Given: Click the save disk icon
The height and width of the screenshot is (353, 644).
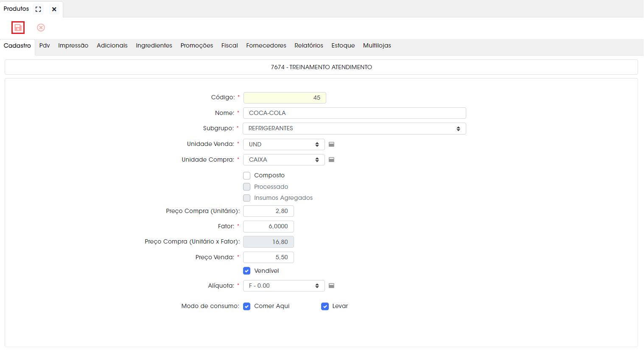Looking at the screenshot, I should (18, 28).
